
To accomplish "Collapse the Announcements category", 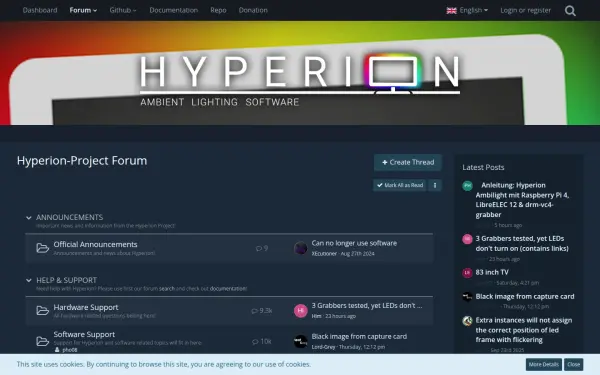I will [29, 218].
